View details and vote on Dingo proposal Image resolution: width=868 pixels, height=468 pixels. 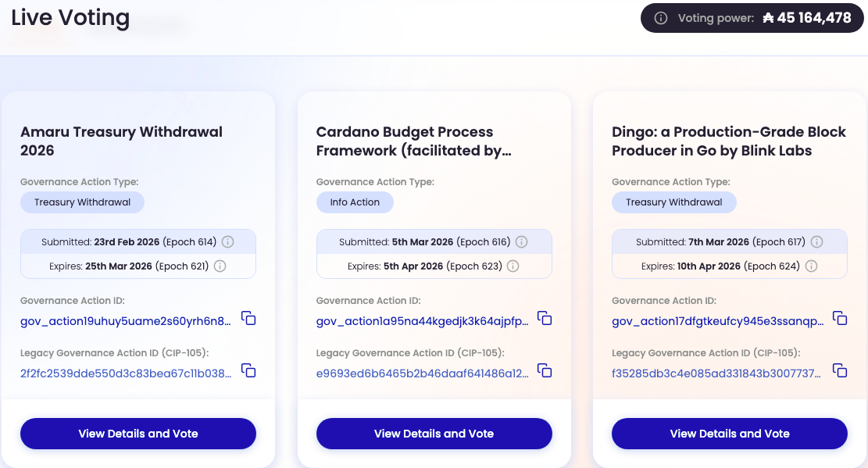coord(730,434)
